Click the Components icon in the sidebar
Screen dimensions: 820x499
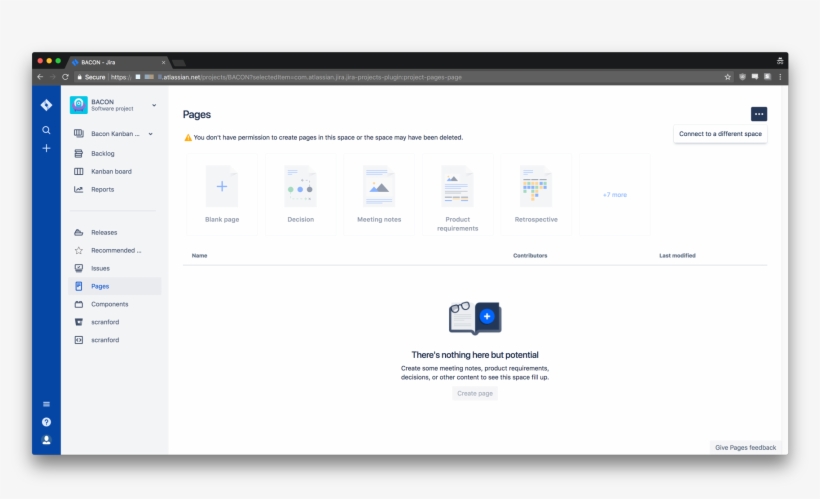click(x=78, y=304)
